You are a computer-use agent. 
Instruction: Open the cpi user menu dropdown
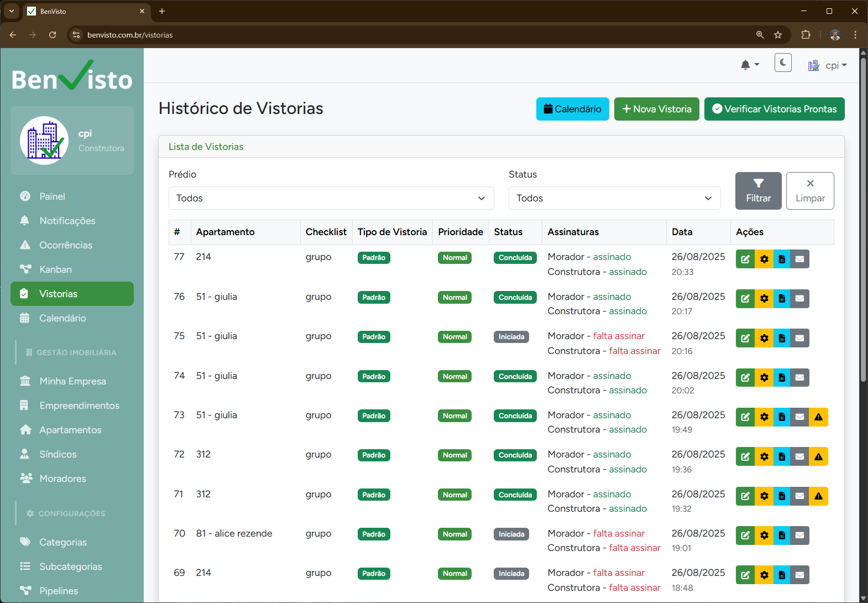[x=828, y=65]
